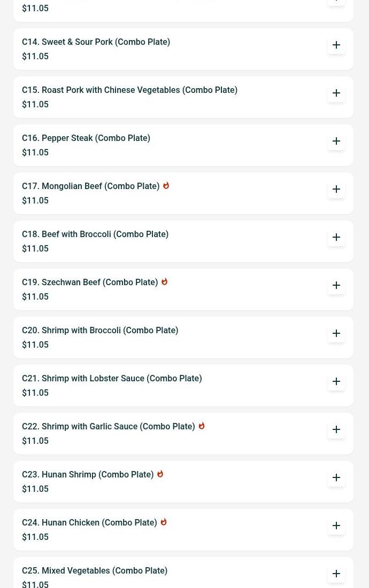Click spicy flame icon on Mongolian Beef
Viewport: 369px width, 588px height.
pos(166,186)
